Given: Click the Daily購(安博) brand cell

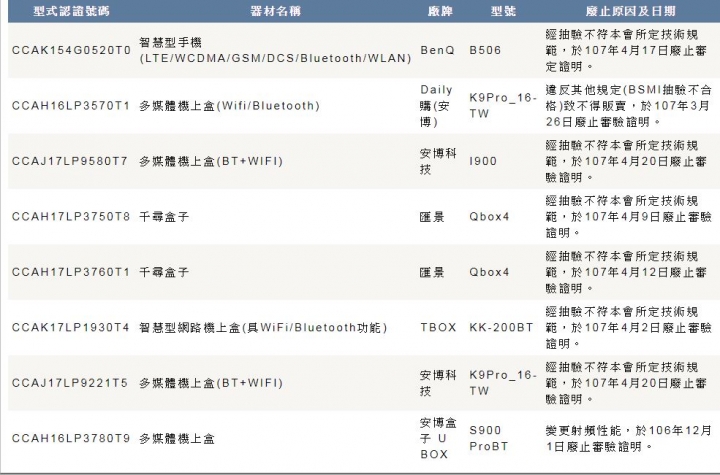Looking at the screenshot, I should click(437, 106).
